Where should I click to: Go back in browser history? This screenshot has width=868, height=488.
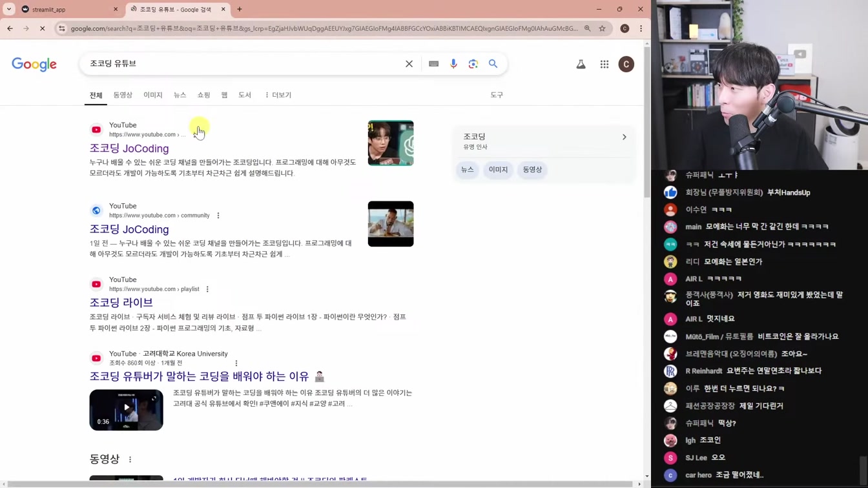(10, 28)
